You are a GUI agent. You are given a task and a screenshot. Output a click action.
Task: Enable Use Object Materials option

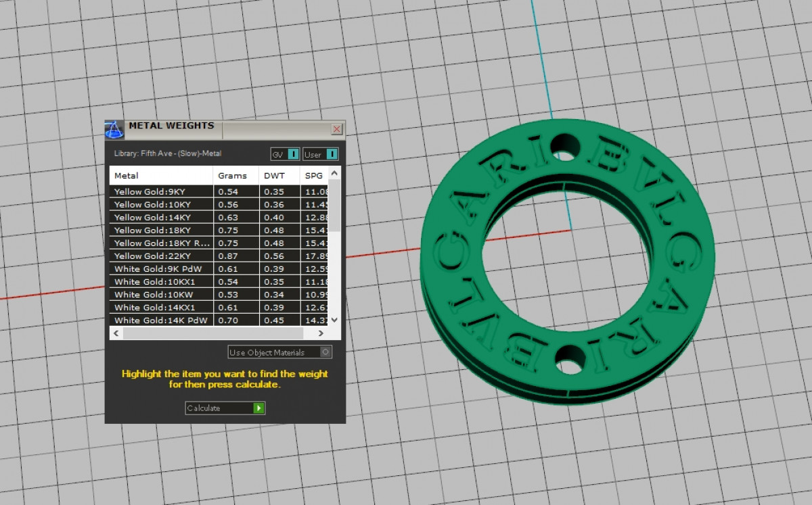(x=325, y=352)
